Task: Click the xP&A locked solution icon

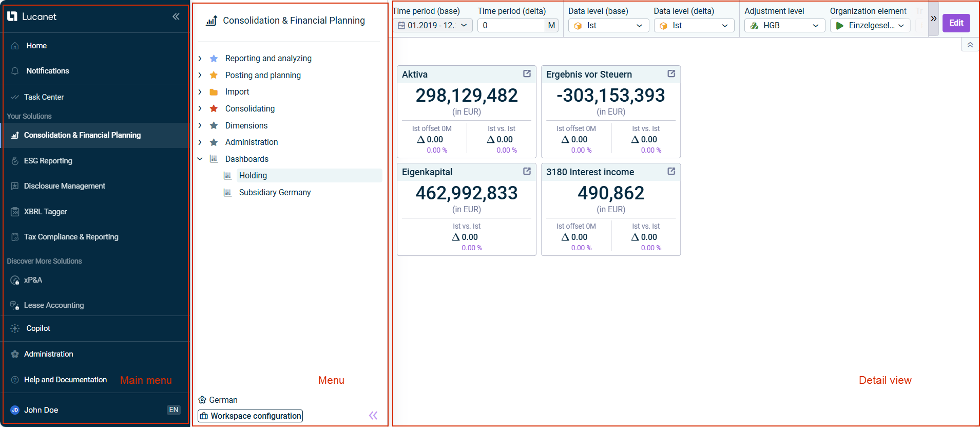Action: point(15,280)
